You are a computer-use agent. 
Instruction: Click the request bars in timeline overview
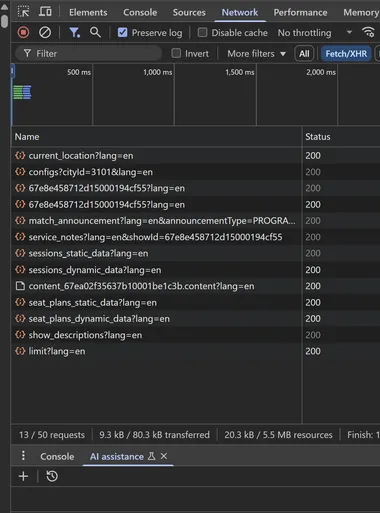pyautogui.click(x=22, y=92)
